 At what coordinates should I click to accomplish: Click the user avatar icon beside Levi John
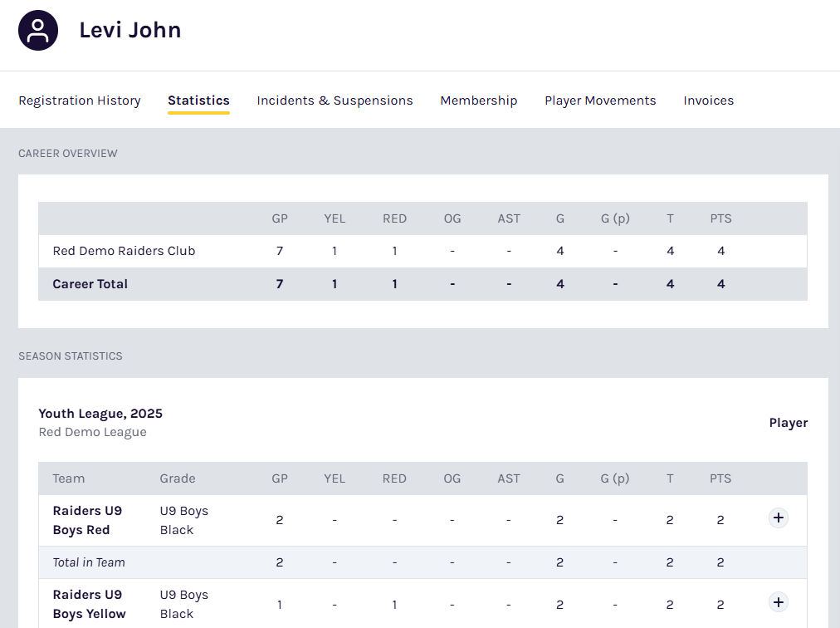coord(38,31)
